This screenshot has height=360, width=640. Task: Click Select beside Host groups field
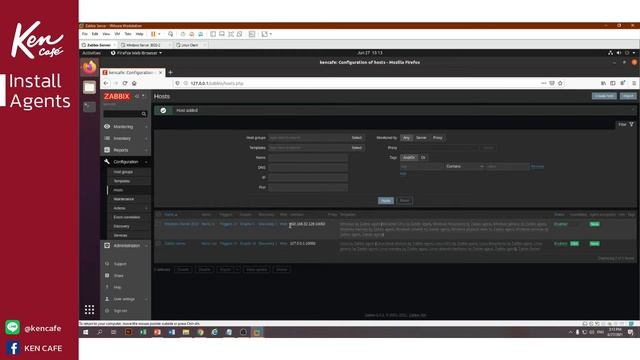pos(357,138)
